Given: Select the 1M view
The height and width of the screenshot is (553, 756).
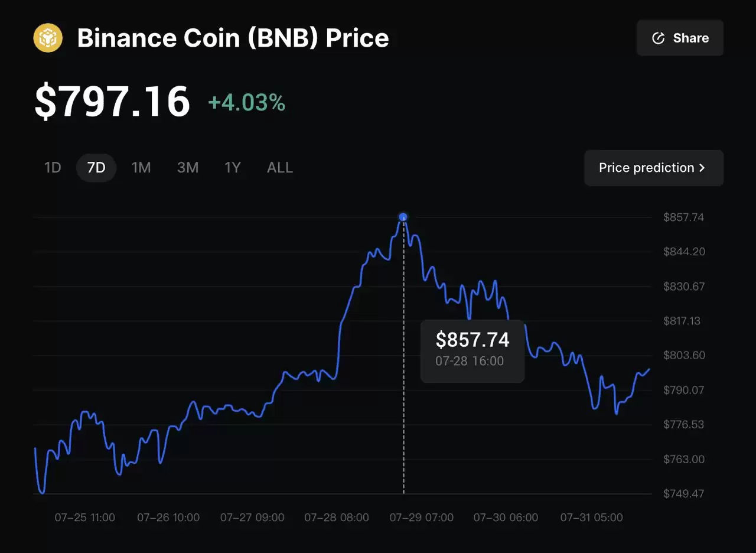Looking at the screenshot, I should coord(141,168).
